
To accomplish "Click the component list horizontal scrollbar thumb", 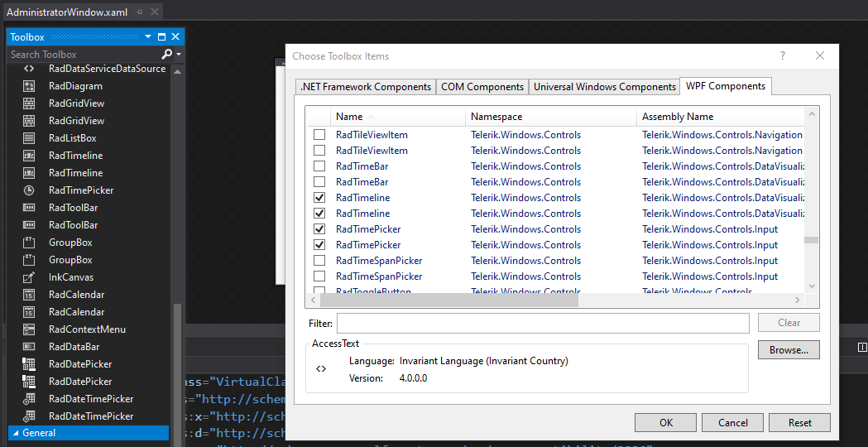I will click(x=449, y=300).
